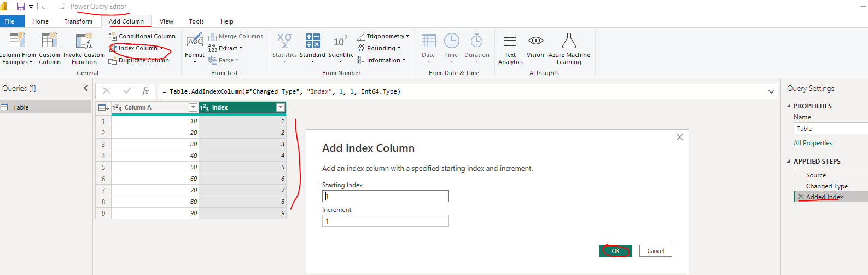Select the Index column header

pos(242,107)
